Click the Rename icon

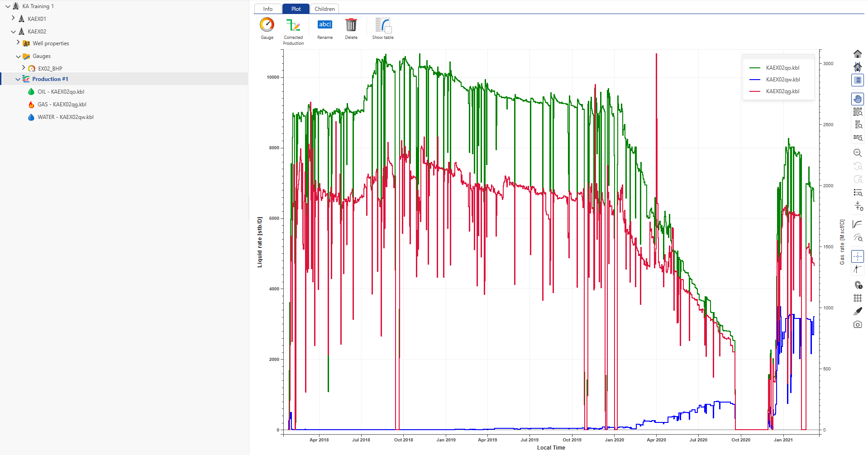pos(324,25)
